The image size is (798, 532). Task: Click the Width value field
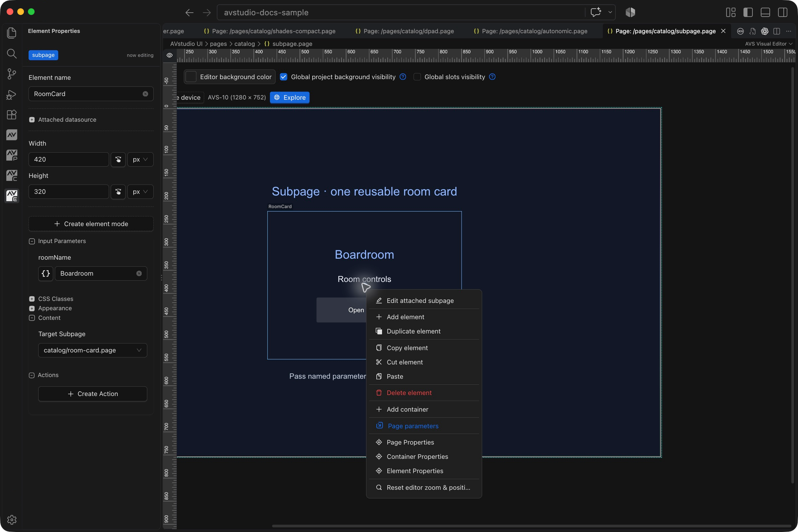(69, 160)
